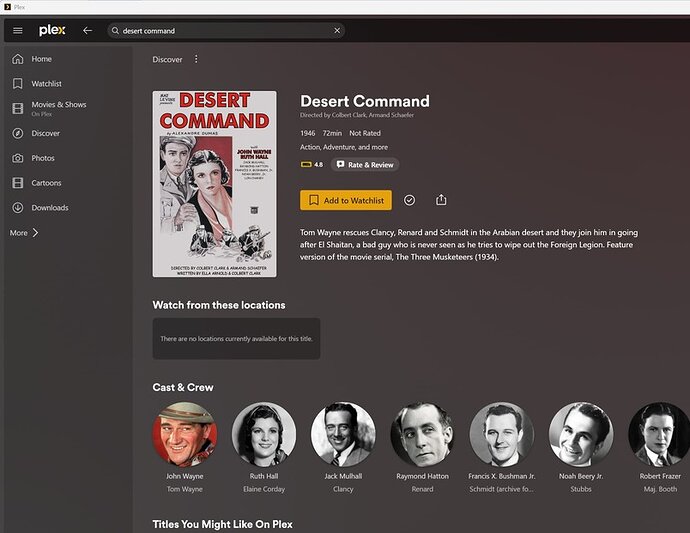
Task: Click the share icon
Action: point(441,200)
